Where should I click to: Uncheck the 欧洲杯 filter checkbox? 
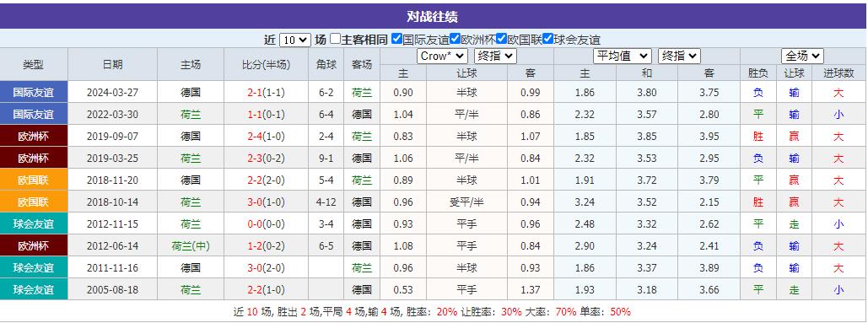[x=455, y=39]
